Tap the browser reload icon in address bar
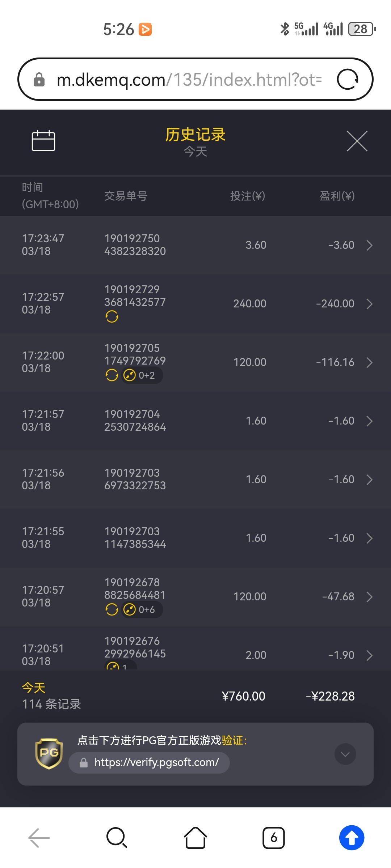Screen dimensions: 391x868 [x=348, y=79]
